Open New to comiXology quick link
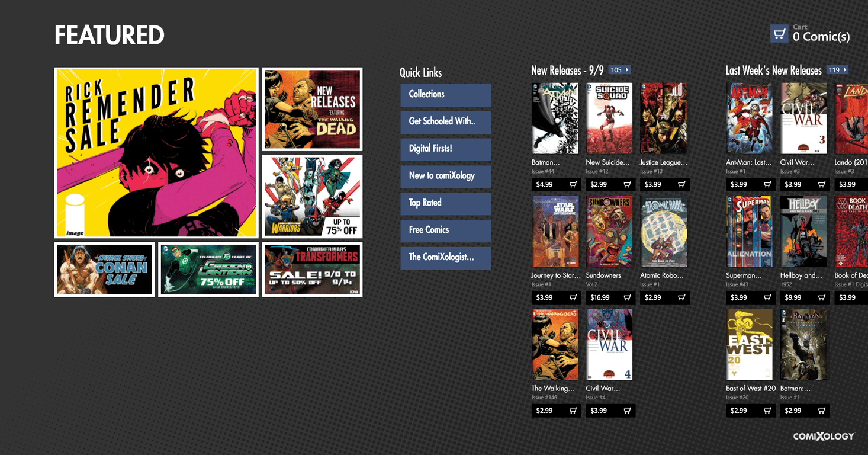Viewport: 868px width, 455px height. click(445, 176)
